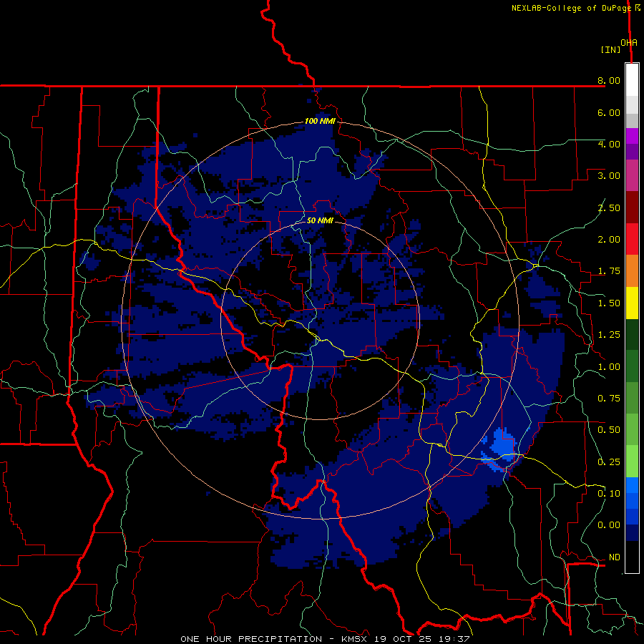Click the white 8.00 inch legend swatch

click(x=632, y=80)
